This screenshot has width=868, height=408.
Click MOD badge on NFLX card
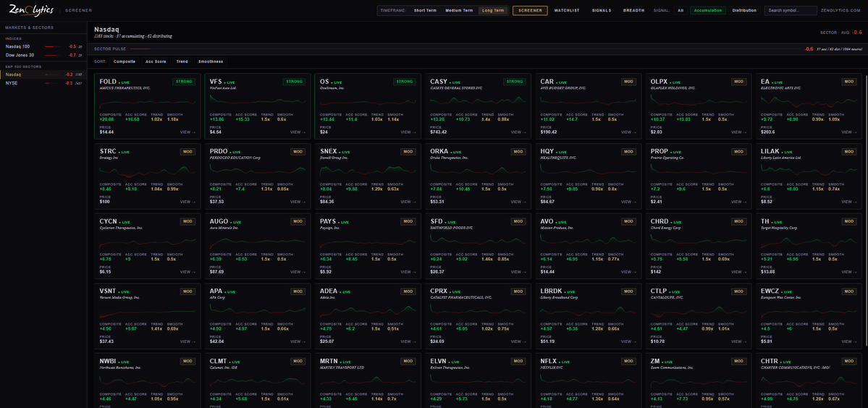click(x=629, y=361)
